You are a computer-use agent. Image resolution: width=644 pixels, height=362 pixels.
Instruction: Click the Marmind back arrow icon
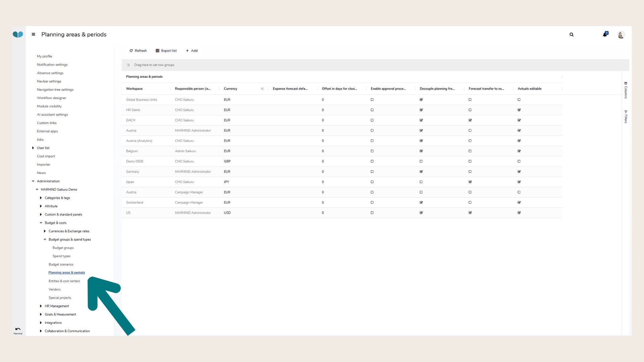click(18, 329)
